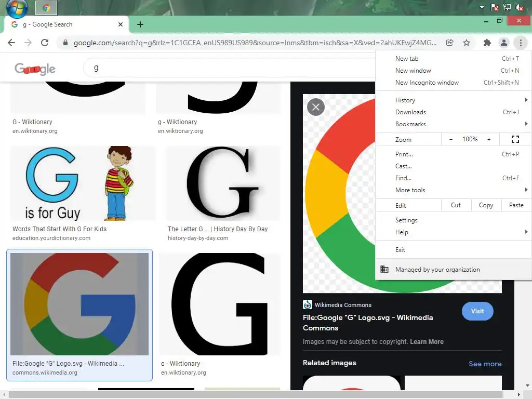This screenshot has height=399, width=532.
Task: Expand the More tools submenu
Action: click(x=453, y=190)
